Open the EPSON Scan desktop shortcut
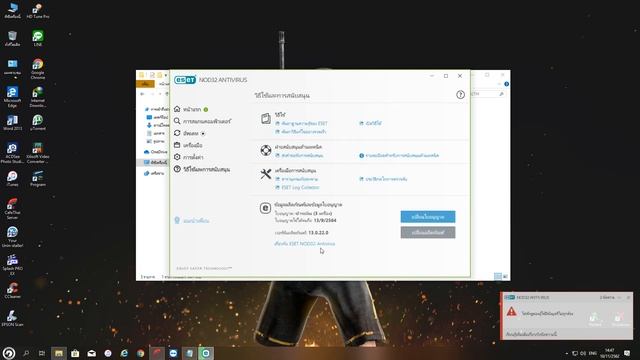 pyautogui.click(x=12, y=318)
